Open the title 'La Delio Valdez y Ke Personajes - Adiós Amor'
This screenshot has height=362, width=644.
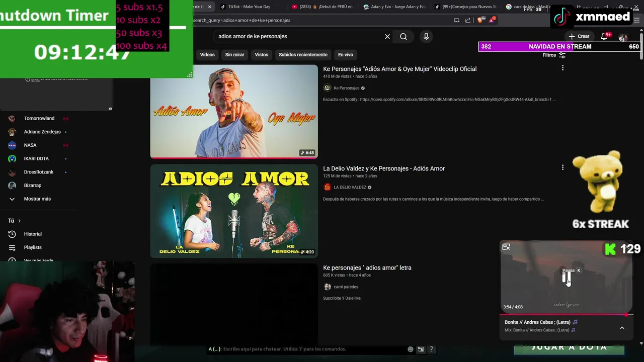click(384, 168)
